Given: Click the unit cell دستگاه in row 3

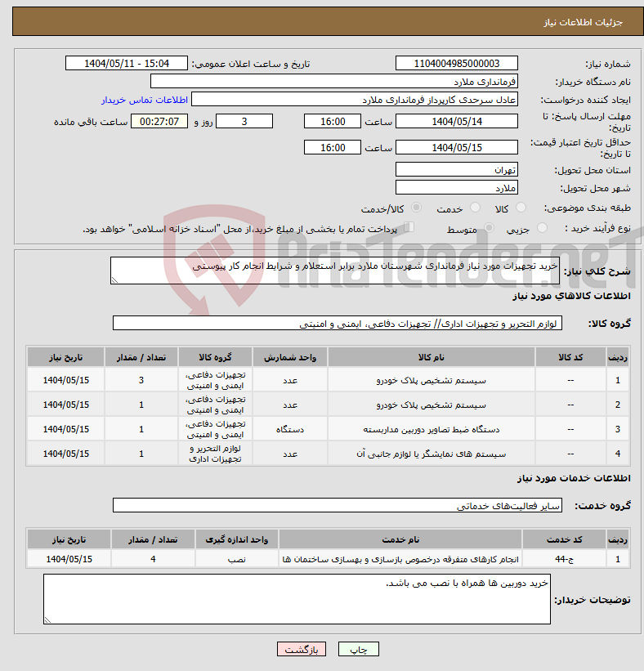Looking at the screenshot, I should click(x=289, y=429).
